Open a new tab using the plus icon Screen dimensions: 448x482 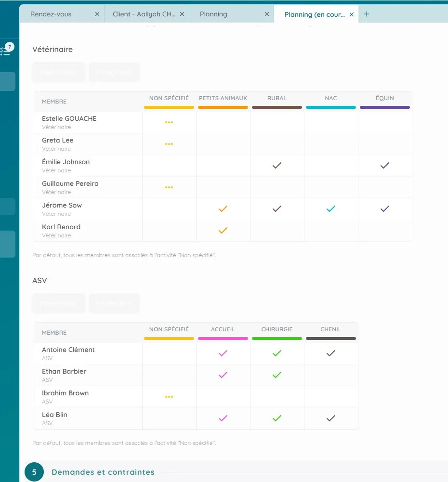(367, 14)
